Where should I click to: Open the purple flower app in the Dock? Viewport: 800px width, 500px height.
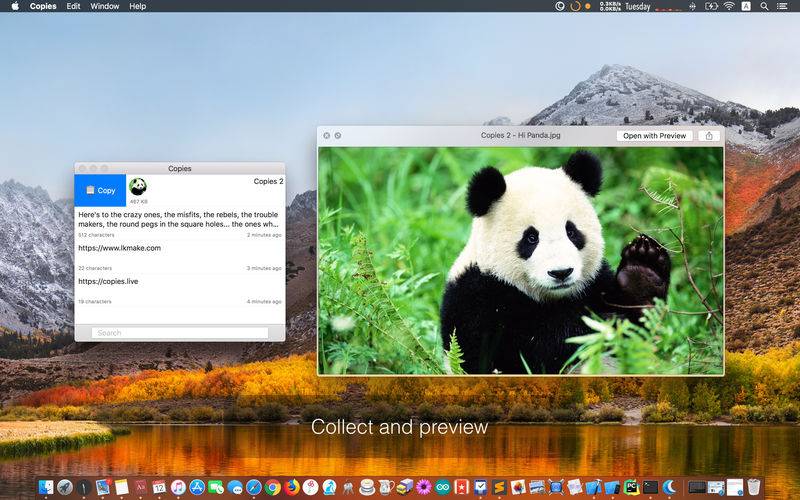coord(423,487)
